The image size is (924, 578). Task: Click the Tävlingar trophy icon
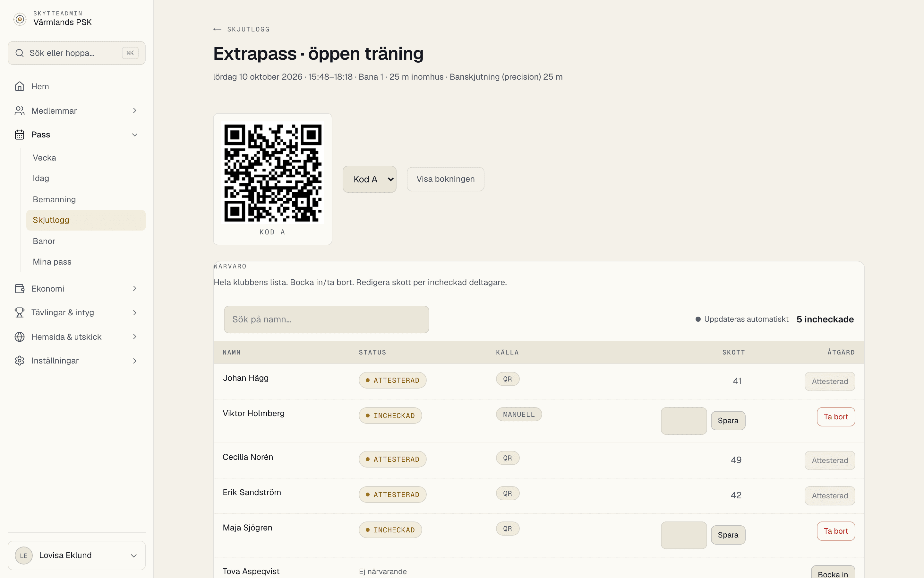(x=20, y=313)
